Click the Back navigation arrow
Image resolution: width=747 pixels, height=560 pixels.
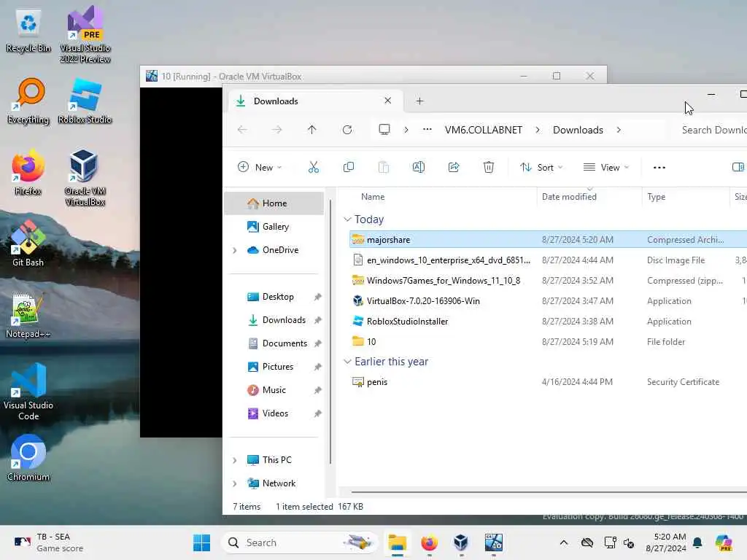pos(242,130)
